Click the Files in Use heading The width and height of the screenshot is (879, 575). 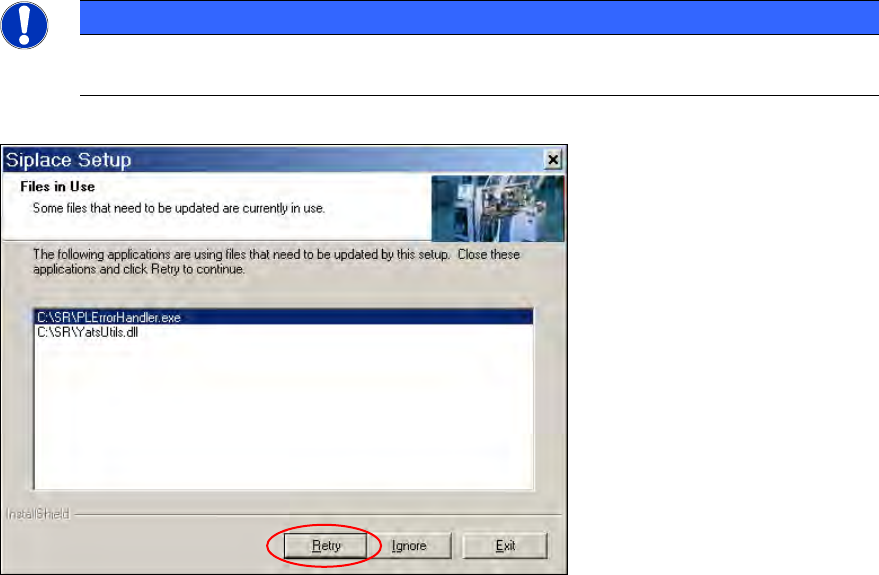click(58, 187)
